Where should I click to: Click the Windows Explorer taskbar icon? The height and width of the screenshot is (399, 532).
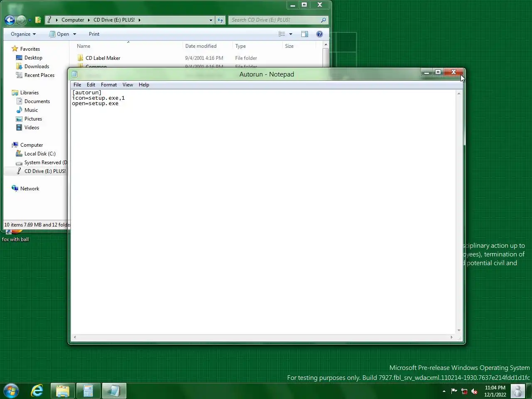click(x=63, y=391)
